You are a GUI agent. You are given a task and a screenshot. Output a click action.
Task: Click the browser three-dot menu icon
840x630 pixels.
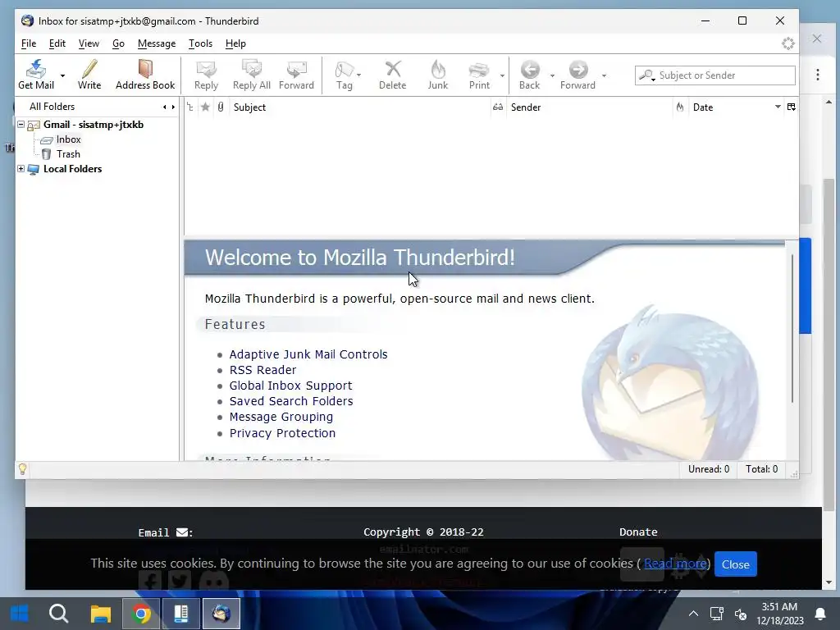tap(818, 75)
